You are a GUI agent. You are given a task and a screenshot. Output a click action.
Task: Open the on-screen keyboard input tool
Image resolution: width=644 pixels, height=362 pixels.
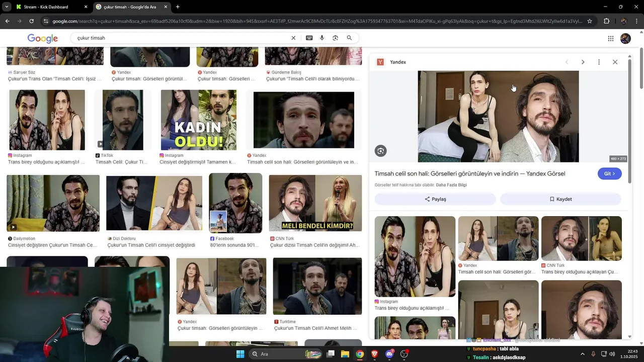(309, 38)
